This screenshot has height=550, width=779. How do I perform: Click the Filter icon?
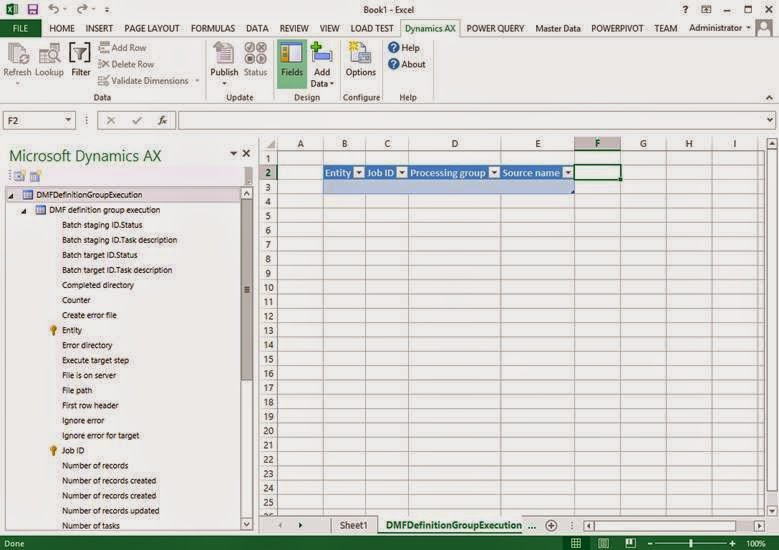[x=80, y=54]
